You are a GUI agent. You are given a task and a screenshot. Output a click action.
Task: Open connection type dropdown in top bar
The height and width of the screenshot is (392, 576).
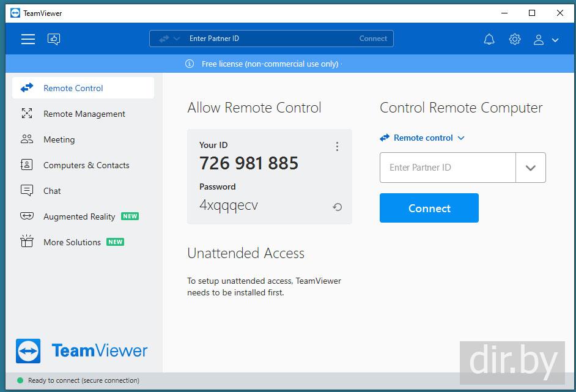coord(169,39)
